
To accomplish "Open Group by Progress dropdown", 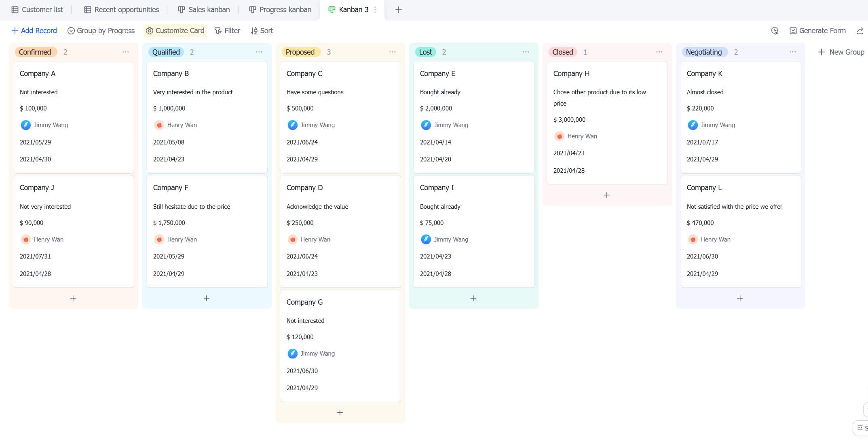I will (x=101, y=31).
